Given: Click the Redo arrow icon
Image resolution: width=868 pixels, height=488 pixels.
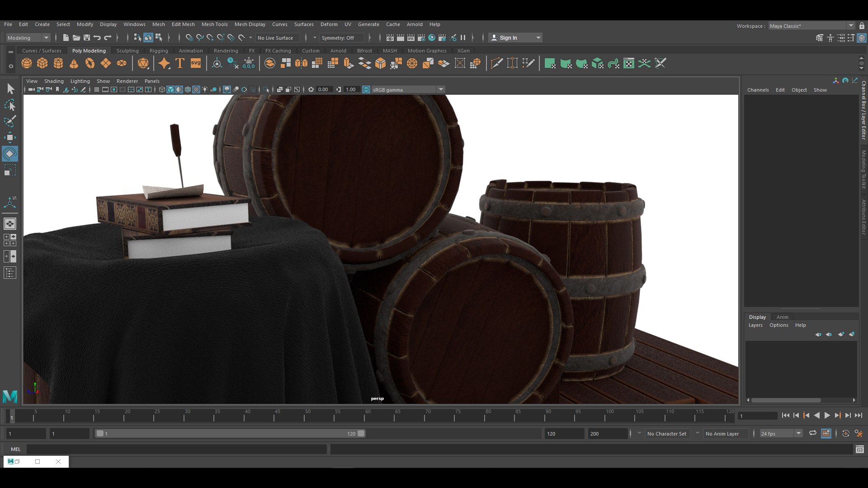Looking at the screenshot, I should click(x=108, y=38).
